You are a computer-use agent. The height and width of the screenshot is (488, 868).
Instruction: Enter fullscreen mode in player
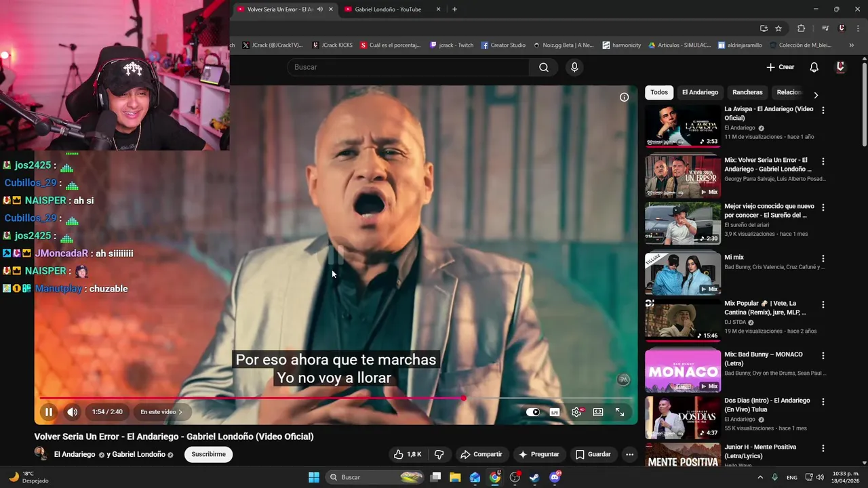tap(620, 412)
